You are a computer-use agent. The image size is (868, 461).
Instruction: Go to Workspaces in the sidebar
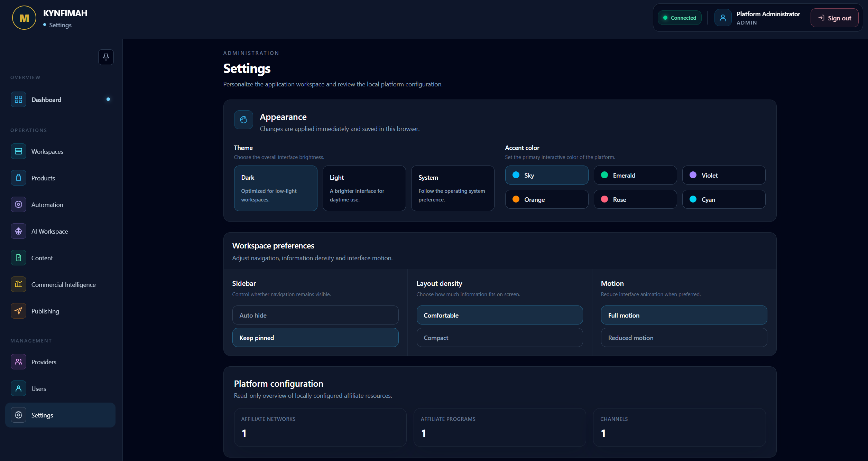pyautogui.click(x=61, y=151)
